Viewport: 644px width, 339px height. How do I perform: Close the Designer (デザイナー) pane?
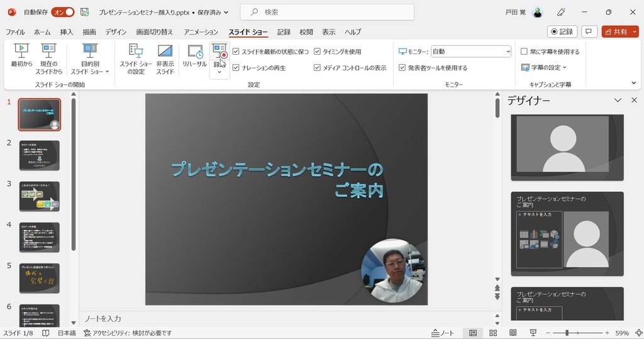(634, 100)
